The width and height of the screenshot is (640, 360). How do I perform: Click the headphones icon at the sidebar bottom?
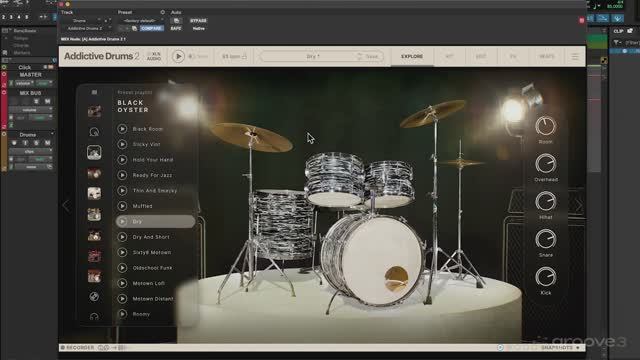[x=94, y=316]
